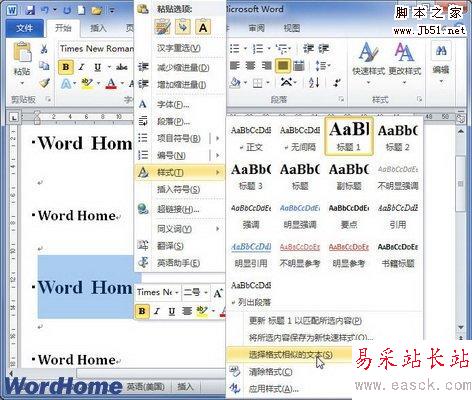Select Insert Symbol (插入符号) menu item
The width and height of the screenshot is (472, 400).
[x=180, y=189]
